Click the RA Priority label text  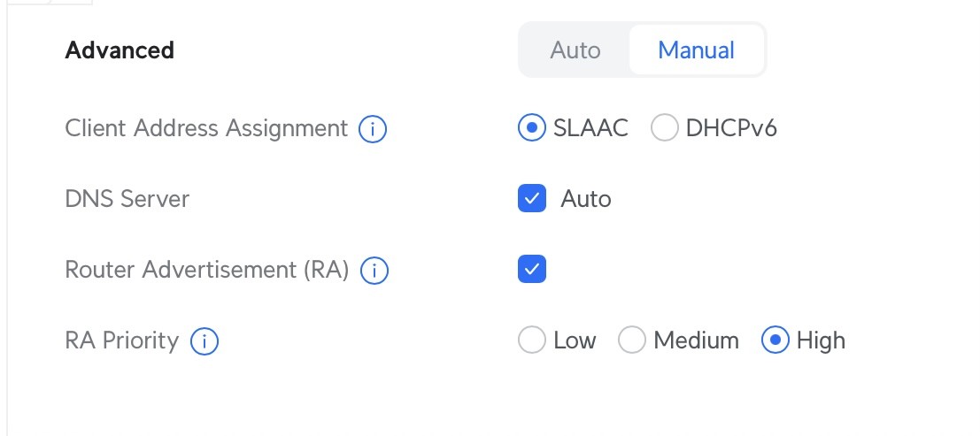121,340
